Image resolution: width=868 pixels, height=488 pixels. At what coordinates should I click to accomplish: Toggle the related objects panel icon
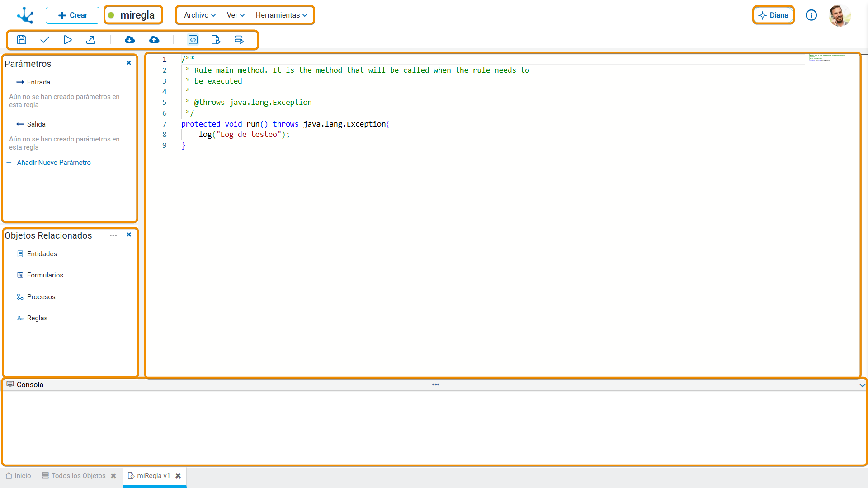click(216, 40)
